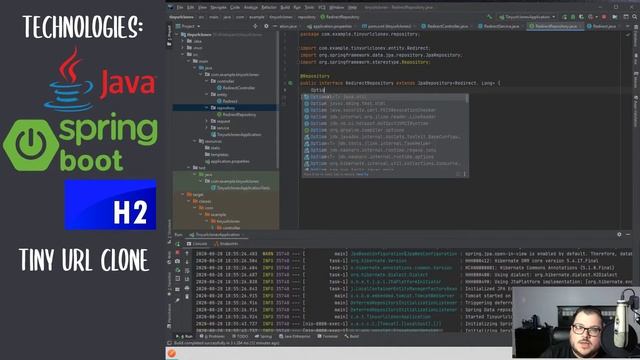Expand the .mvn folder in project tree
This screenshot has width=640, height=360.
click(183, 48)
